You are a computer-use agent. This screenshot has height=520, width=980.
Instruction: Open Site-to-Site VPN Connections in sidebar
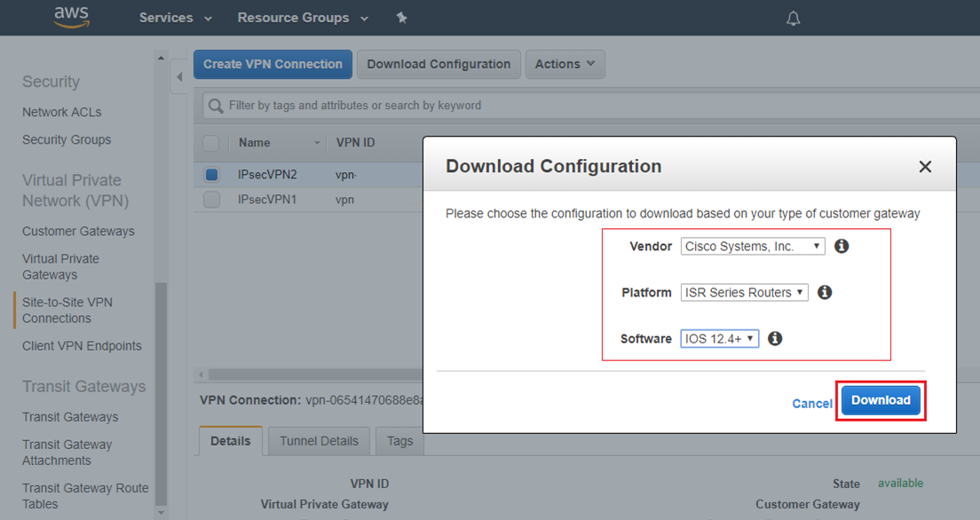pos(67,311)
